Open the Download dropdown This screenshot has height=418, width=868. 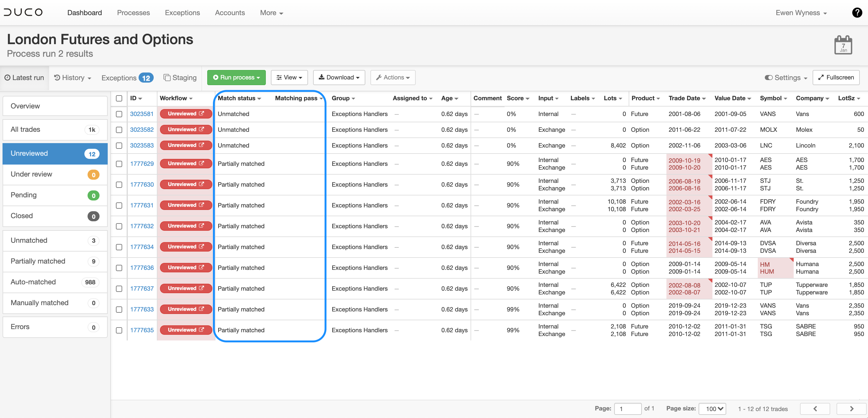coord(339,78)
